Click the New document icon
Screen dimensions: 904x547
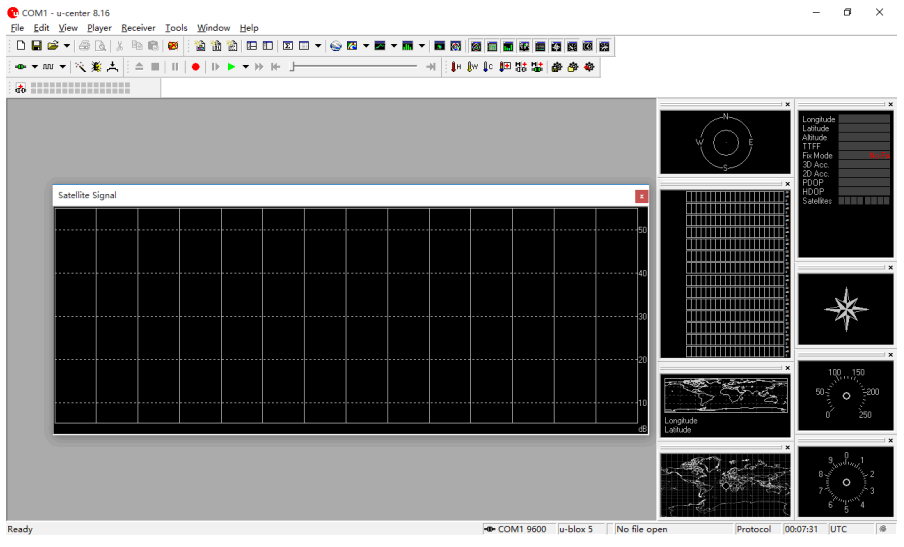(21, 46)
